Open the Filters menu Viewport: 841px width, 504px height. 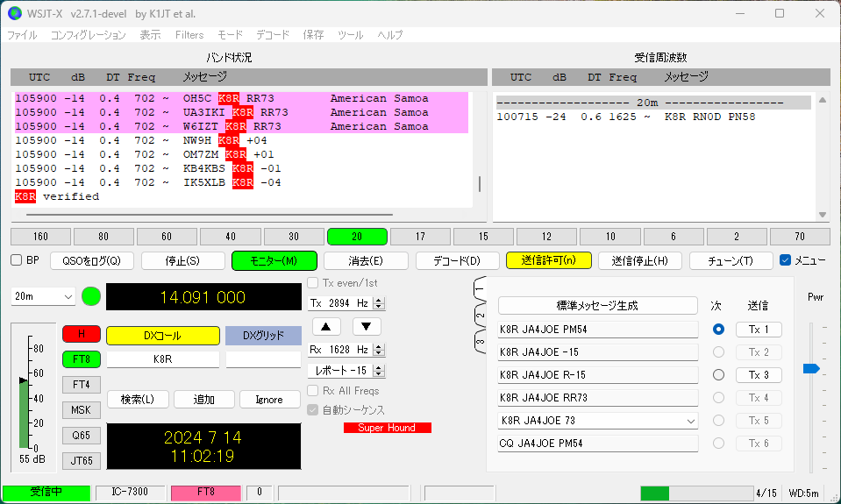coord(189,35)
